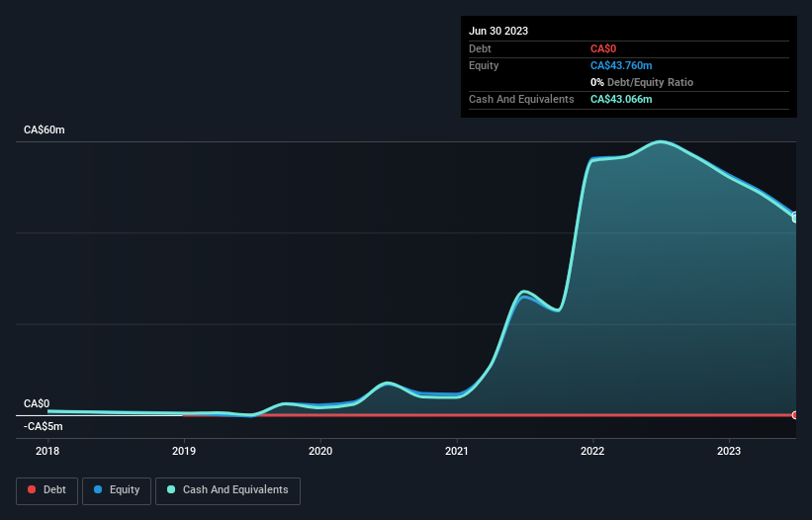Click the 2023 x-axis label
The image size is (812, 520).
tap(729, 451)
